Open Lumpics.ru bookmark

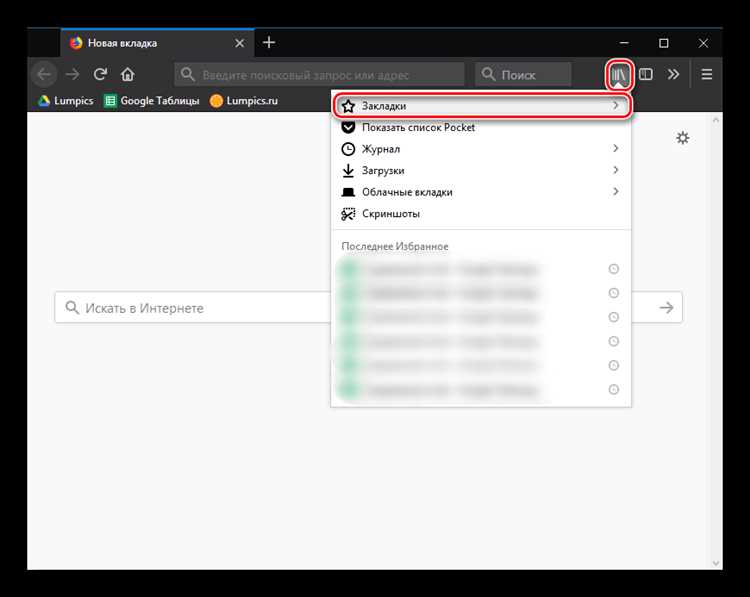[244, 100]
